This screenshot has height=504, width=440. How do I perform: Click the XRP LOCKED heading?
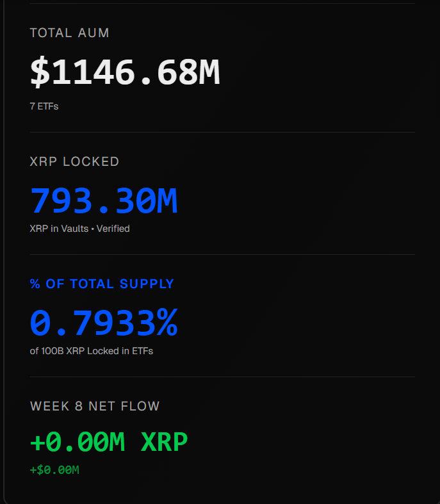[74, 161]
